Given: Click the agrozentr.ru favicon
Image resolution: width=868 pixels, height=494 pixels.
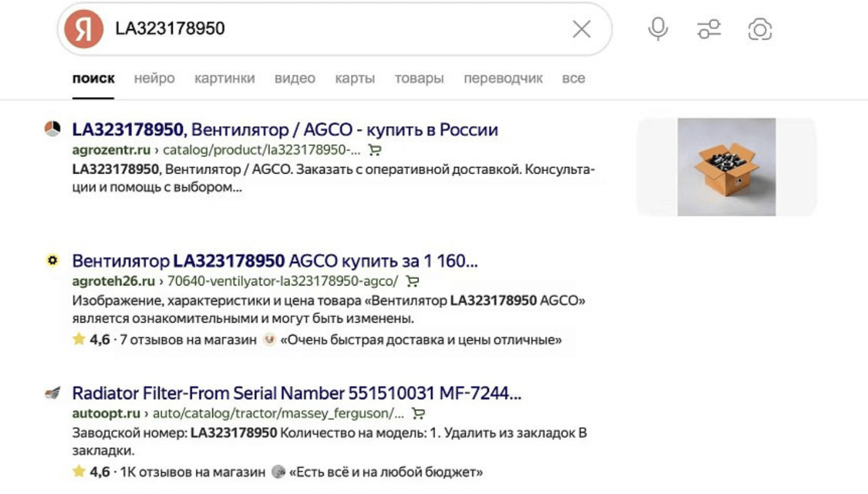Looking at the screenshot, I should (53, 129).
